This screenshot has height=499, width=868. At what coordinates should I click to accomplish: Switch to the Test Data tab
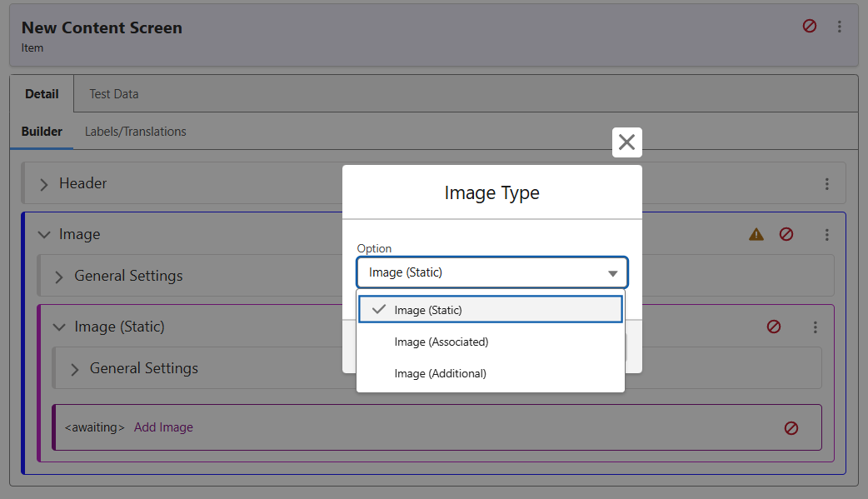(x=114, y=94)
